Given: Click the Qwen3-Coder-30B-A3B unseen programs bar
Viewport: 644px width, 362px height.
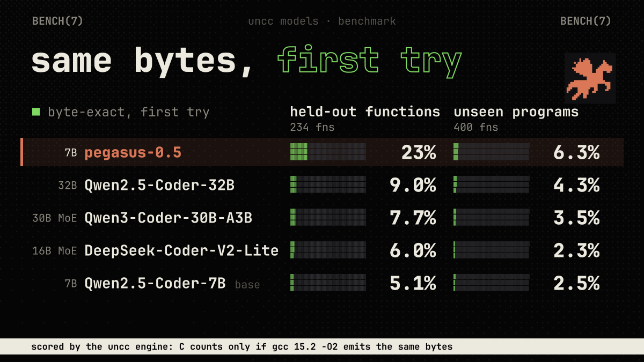Looking at the screenshot, I should [492, 217].
